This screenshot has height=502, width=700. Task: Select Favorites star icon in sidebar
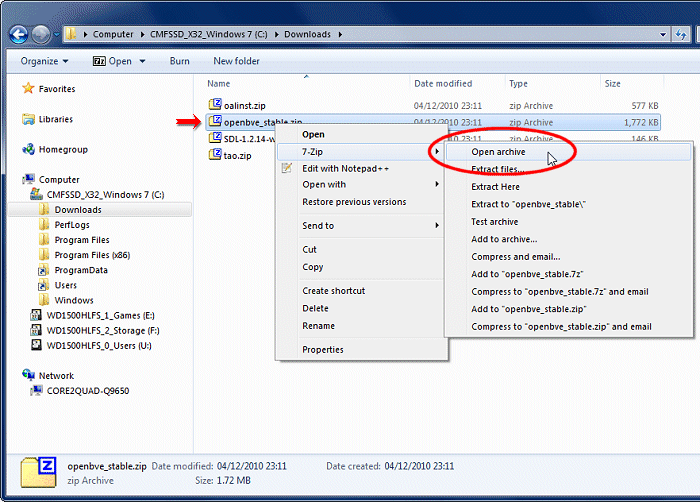28,88
